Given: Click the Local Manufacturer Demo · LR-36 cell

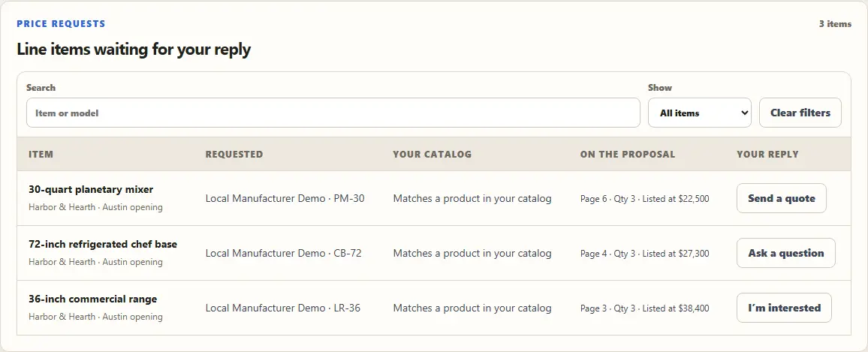Looking at the screenshot, I should tap(283, 308).
